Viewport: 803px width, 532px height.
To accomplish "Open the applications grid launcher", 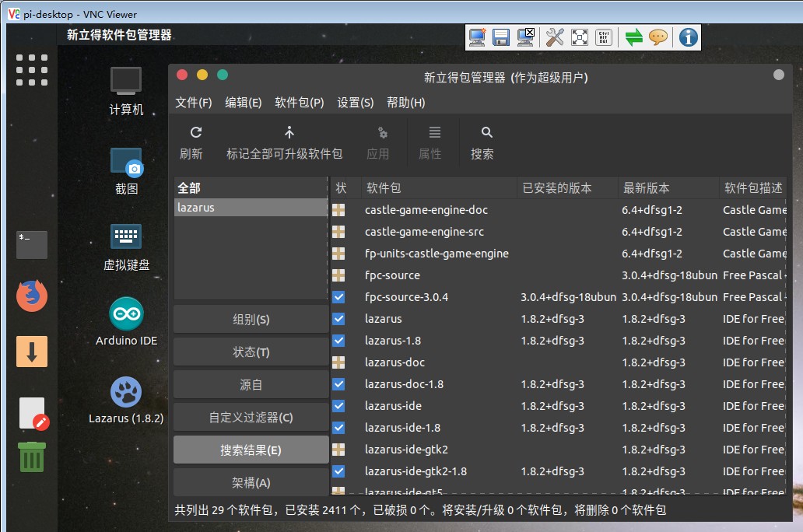I will [32, 70].
